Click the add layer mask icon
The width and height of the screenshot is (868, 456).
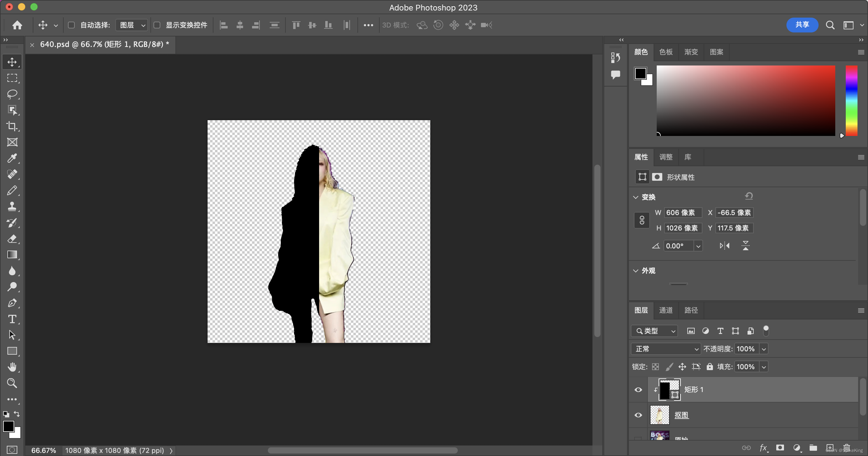pos(780,448)
